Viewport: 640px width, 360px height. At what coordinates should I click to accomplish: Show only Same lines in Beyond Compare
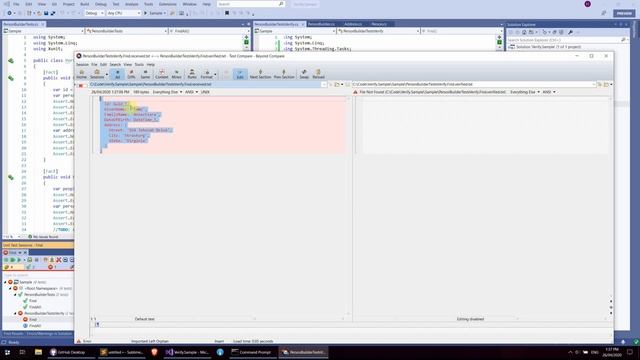[x=145, y=74]
